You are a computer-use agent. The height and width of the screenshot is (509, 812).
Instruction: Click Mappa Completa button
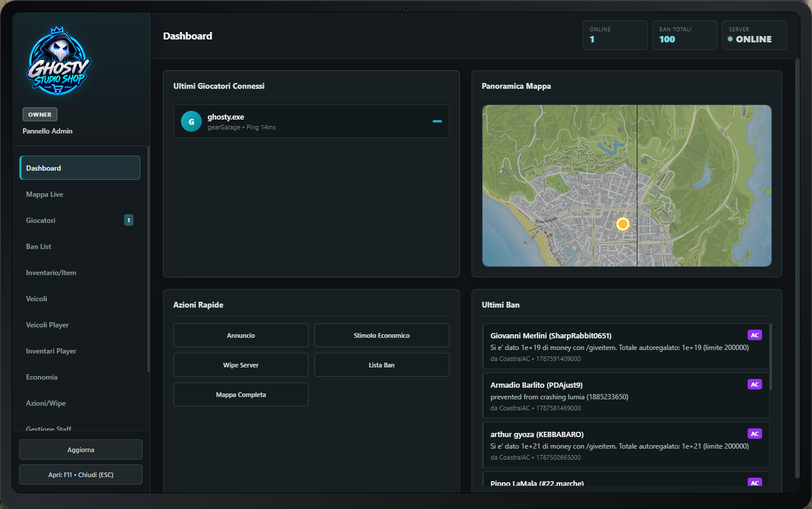(x=241, y=395)
